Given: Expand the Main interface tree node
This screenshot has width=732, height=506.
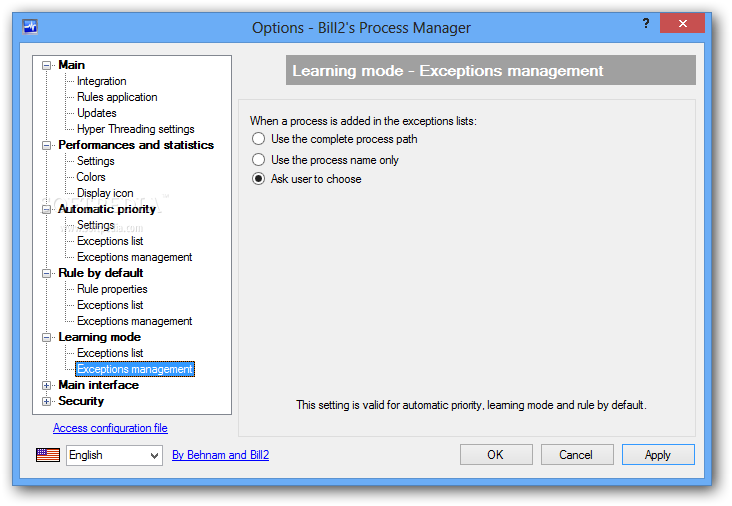Looking at the screenshot, I should click(x=46, y=386).
